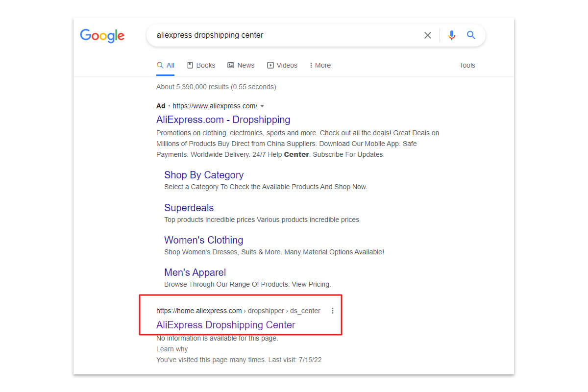Click the Select a Category To Check description

pyautogui.click(x=266, y=187)
